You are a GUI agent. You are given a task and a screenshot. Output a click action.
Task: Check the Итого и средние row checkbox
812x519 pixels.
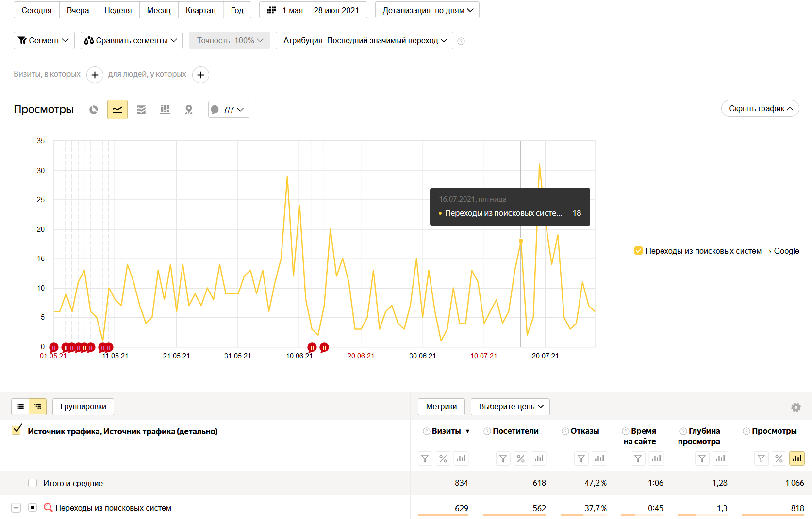click(33, 483)
